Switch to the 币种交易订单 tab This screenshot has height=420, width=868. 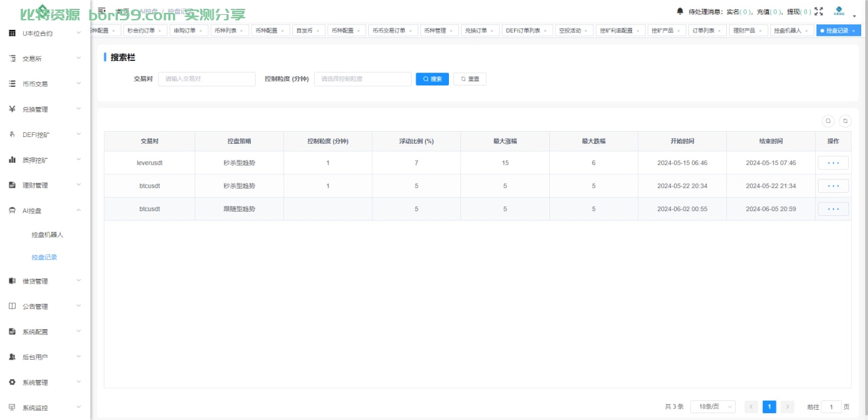click(392, 31)
